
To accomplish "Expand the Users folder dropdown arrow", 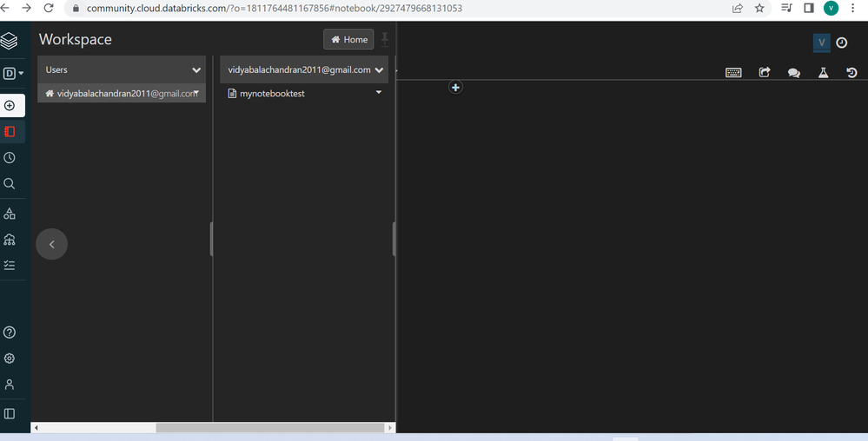I will point(196,70).
